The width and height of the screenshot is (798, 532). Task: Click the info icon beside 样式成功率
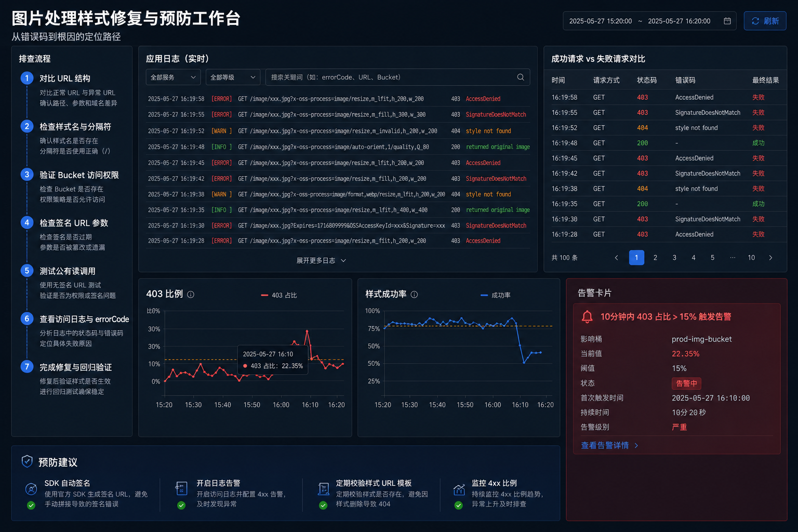coord(414,295)
